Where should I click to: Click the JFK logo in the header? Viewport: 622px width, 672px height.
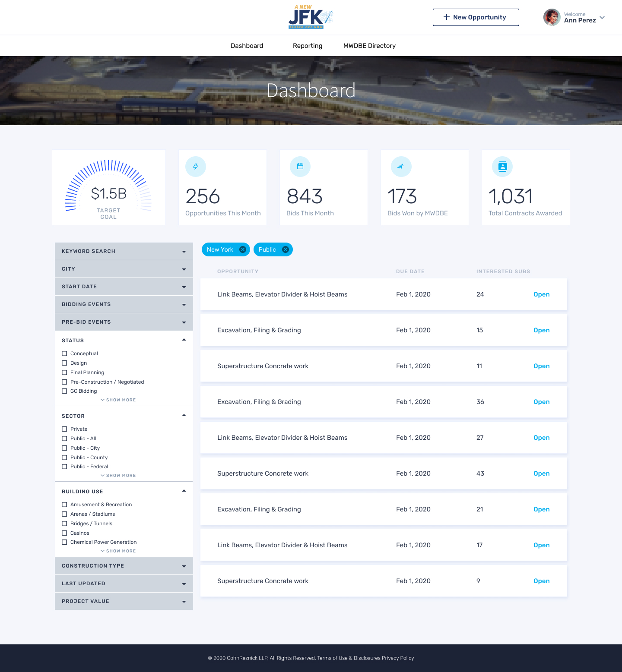(x=311, y=17)
